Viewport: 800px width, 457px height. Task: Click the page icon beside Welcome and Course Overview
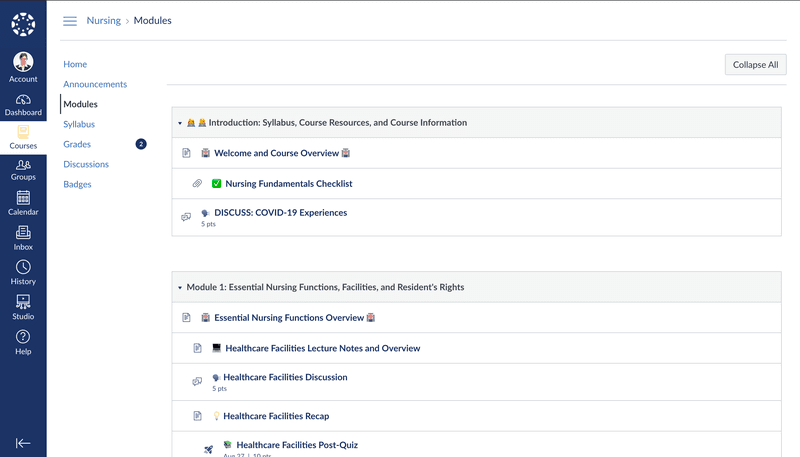tap(186, 153)
